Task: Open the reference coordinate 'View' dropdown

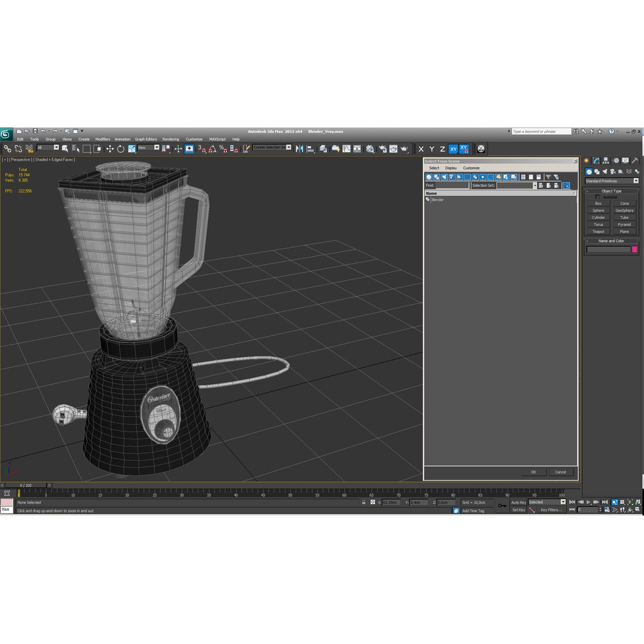Action: click(148, 147)
